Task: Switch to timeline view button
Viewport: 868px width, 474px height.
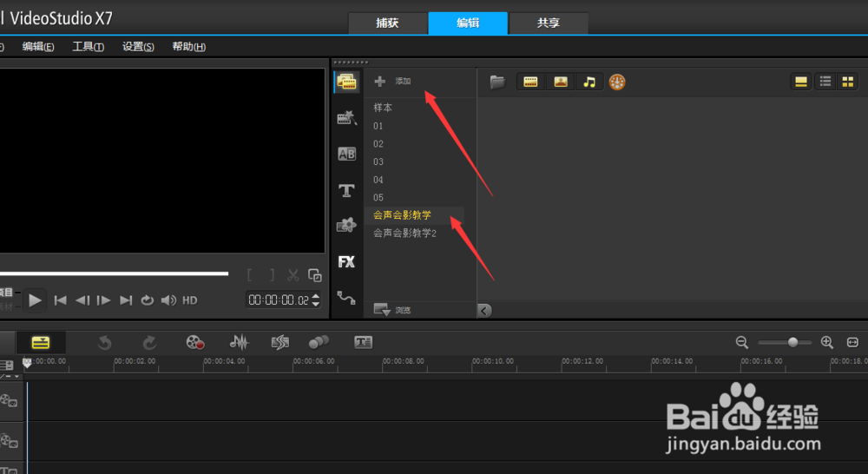Action: pos(41,343)
